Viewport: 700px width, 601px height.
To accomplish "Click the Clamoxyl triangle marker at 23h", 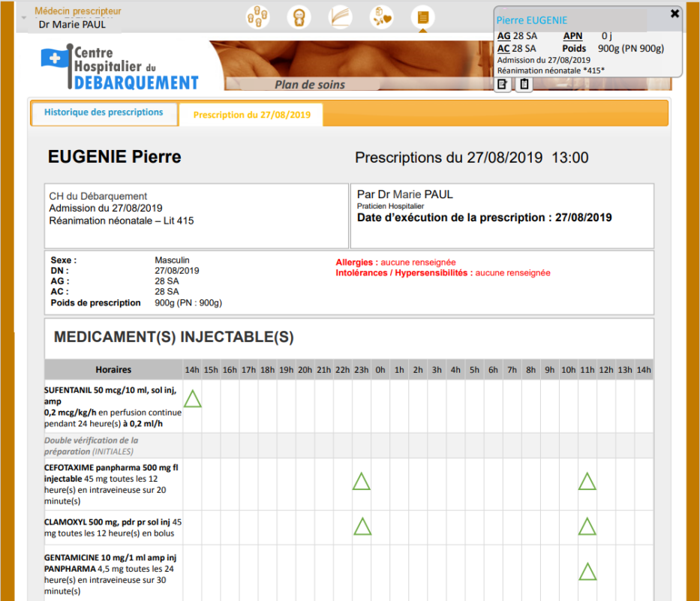I will 362,527.
